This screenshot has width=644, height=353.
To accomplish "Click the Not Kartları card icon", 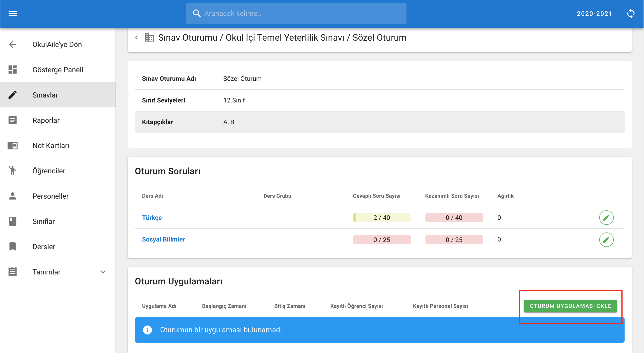I will tap(12, 145).
